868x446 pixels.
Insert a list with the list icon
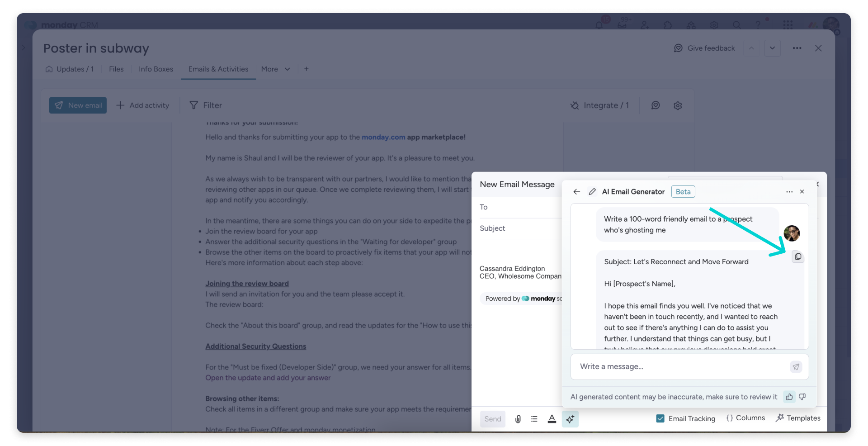[x=534, y=419]
